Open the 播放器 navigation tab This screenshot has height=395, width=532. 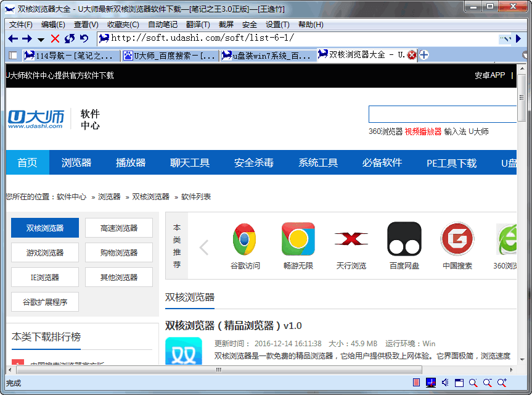[131, 163]
